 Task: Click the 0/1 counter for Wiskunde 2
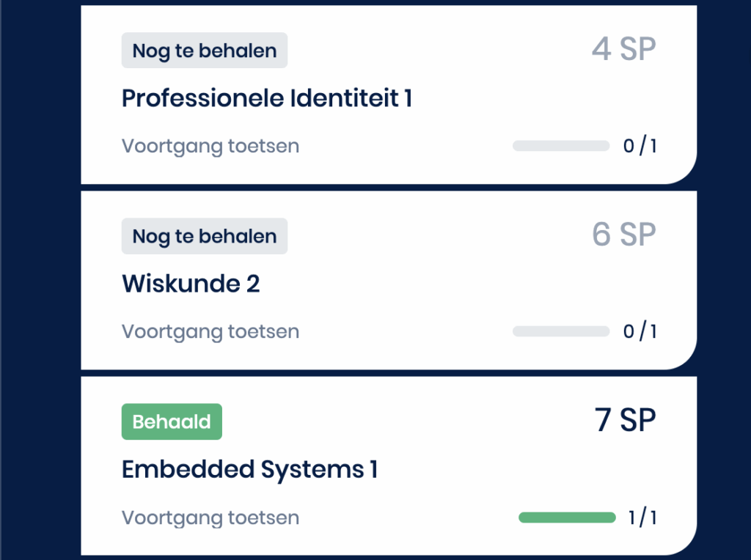[x=640, y=331]
